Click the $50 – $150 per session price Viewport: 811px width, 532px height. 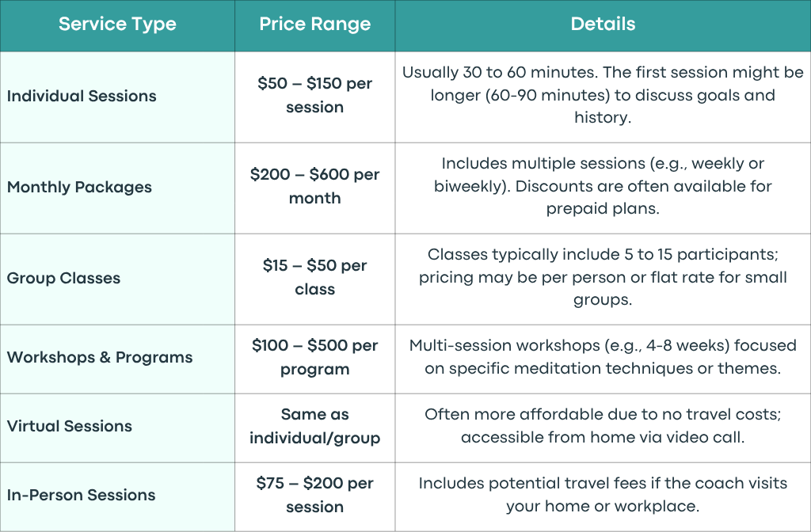[315, 95]
